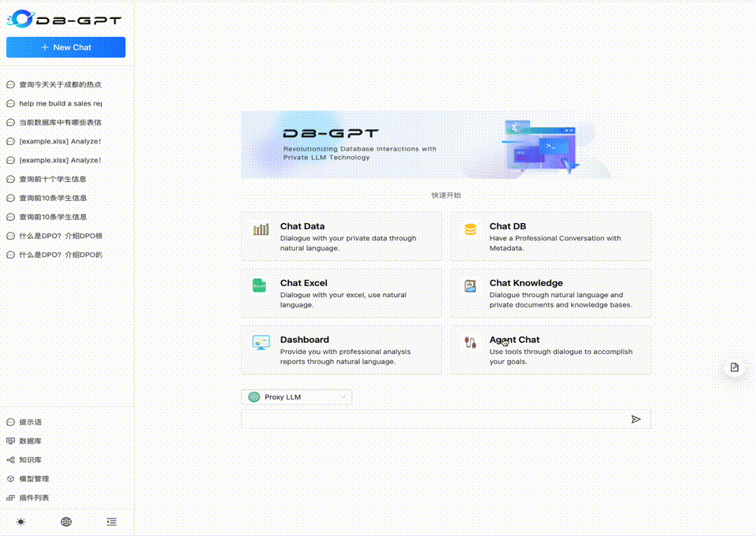The width and height of the screenshot is (756, 536).
Task: Start a New Chat
Action: pyautogui.click(x=65, y=47)
